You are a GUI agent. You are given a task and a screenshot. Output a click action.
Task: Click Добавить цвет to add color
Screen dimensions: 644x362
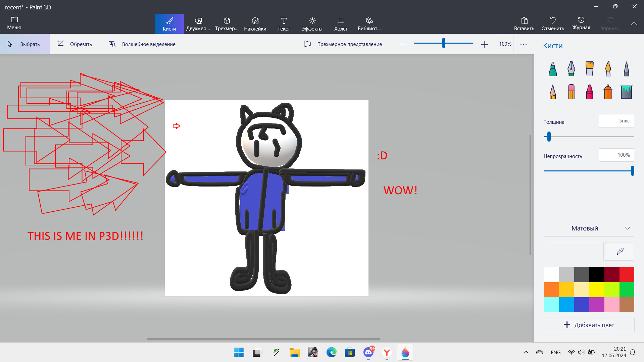[x=588, y=324]
